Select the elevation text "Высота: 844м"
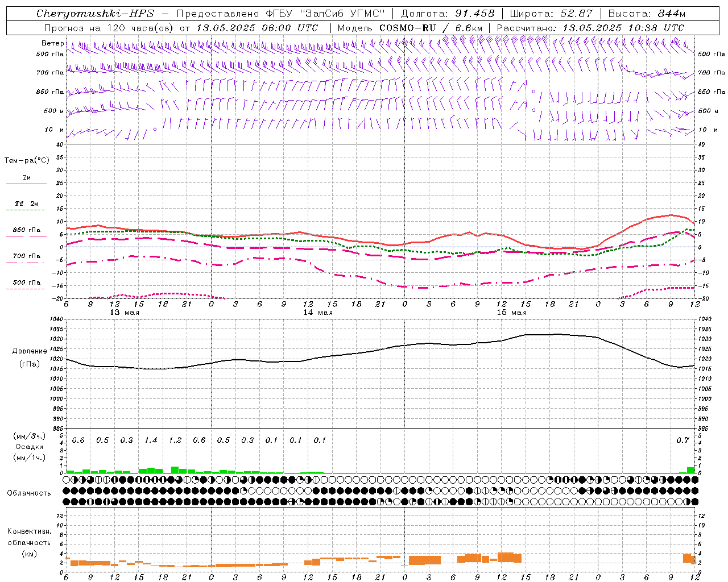Screen dimensions: 728x582 click(x=647, y=14)
